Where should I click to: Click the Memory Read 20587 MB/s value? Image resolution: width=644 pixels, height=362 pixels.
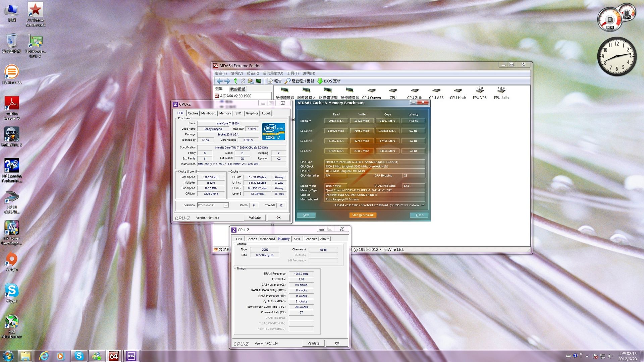(x=336, y=121)
